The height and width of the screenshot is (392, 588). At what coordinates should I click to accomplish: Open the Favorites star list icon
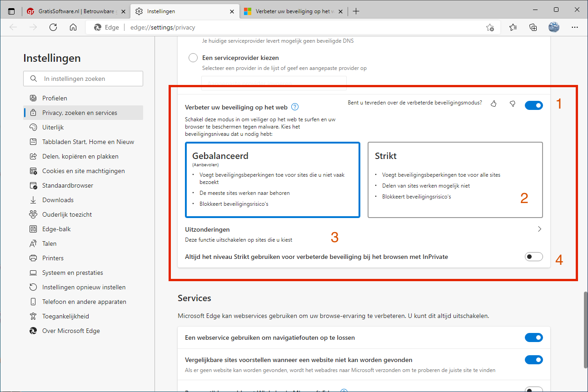[513, 27]
